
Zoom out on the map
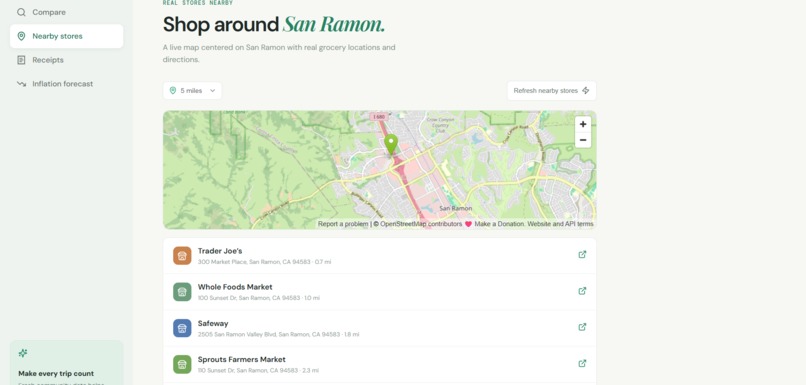(x=583, y=140)
